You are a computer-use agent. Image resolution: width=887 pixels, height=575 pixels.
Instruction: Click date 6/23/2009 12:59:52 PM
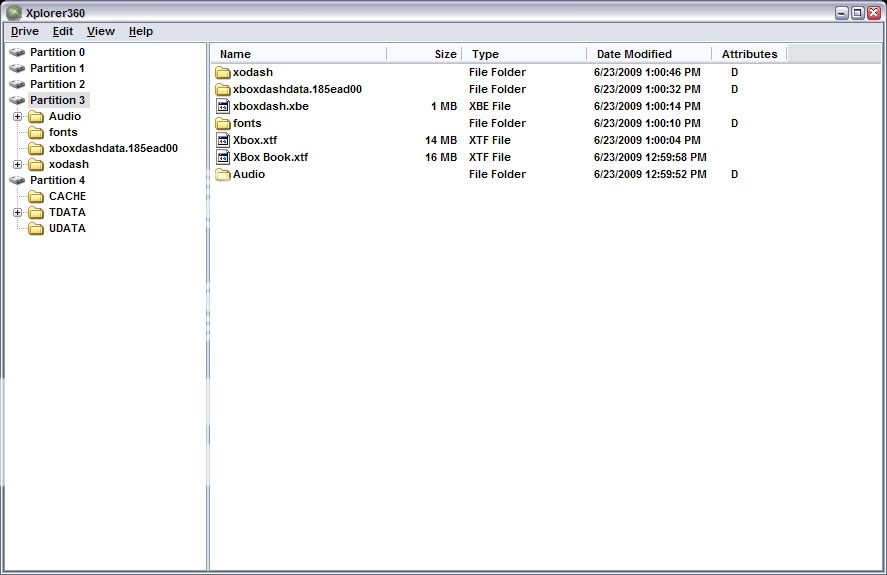[x=650, y=174]
